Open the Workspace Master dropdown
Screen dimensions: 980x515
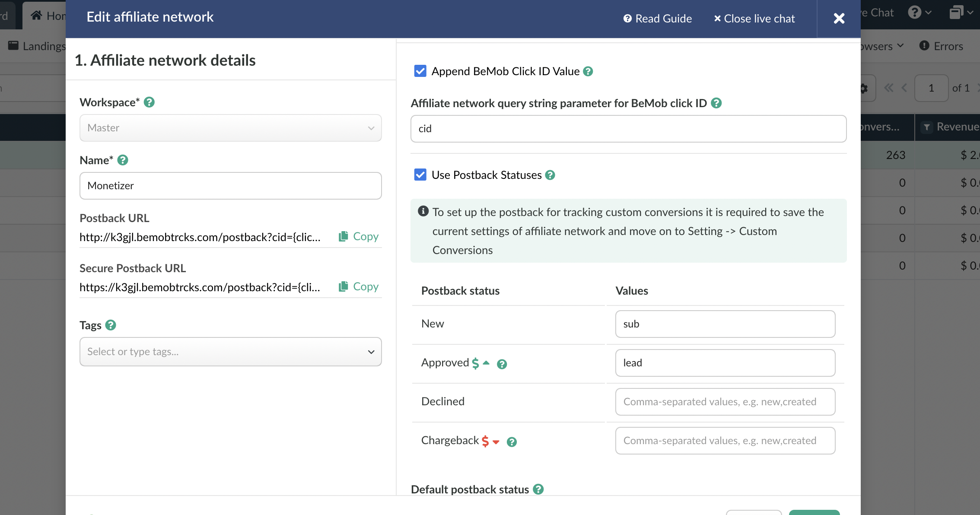230,128
